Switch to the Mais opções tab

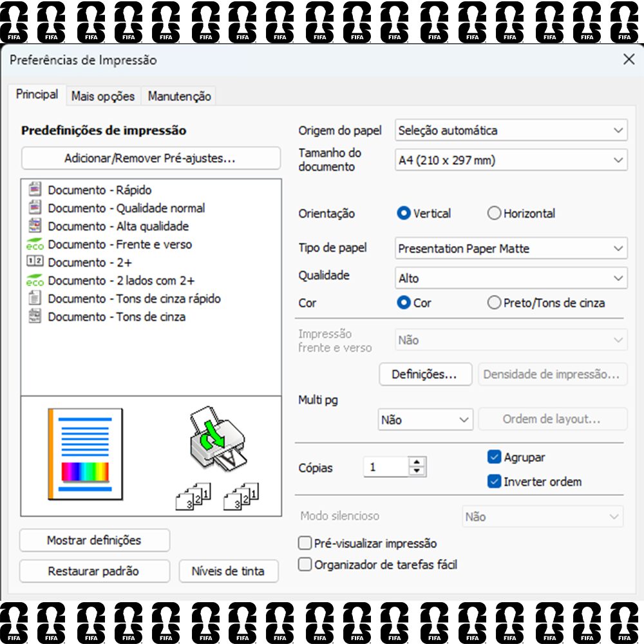tap(103, 96)
